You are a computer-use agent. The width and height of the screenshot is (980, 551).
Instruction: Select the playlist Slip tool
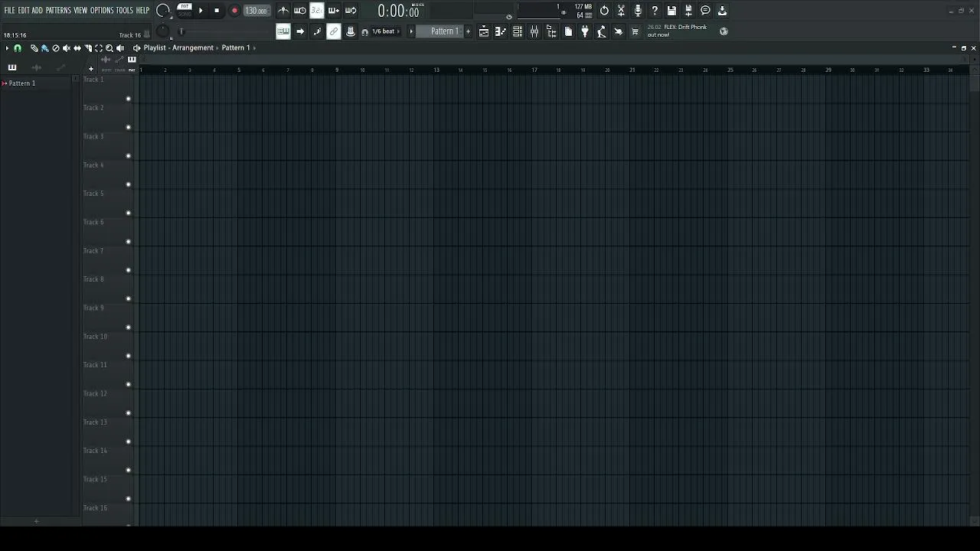click(77, 48)
